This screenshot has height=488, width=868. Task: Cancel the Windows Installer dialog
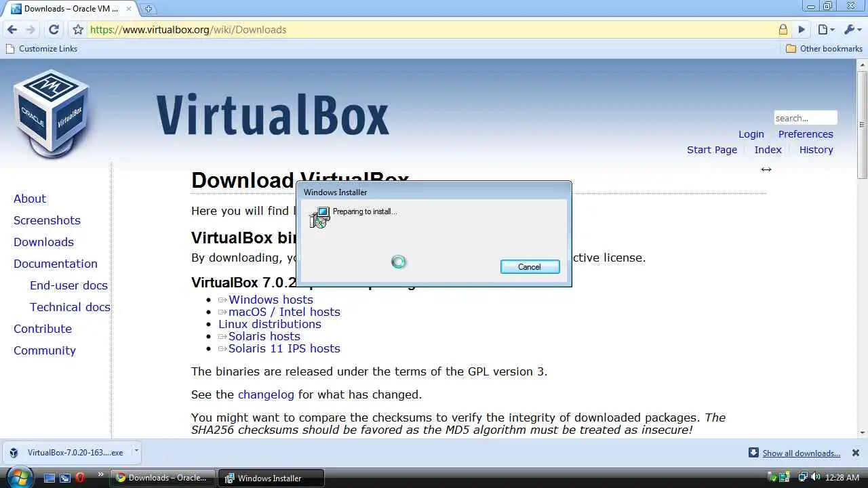(530, 267)
